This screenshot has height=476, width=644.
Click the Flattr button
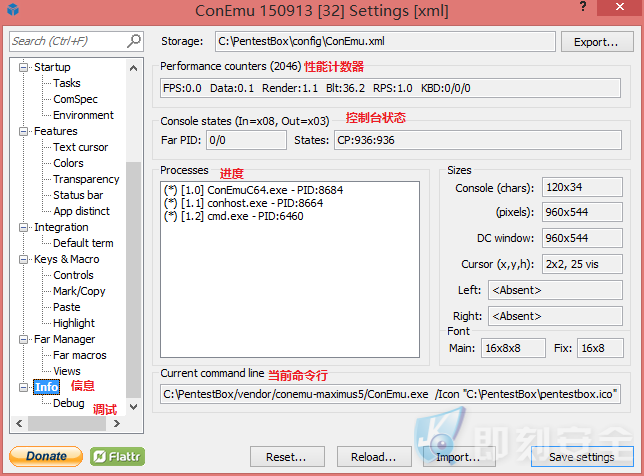(x=117, y=456)
